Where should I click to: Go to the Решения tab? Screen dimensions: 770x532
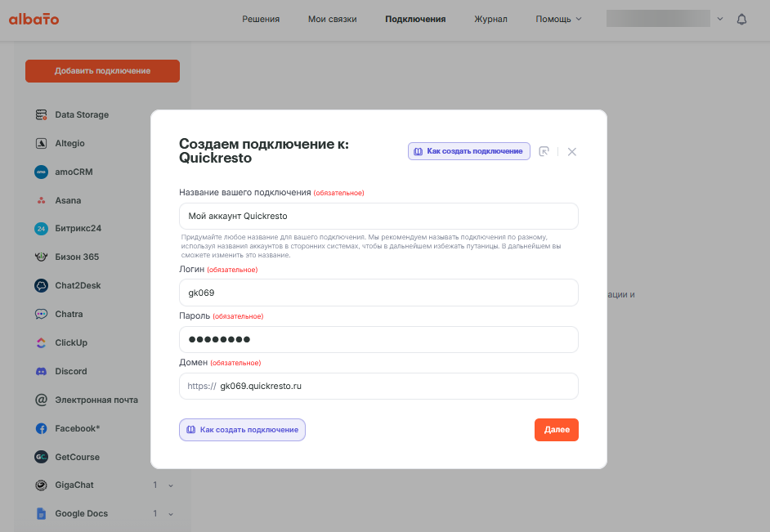coord(261,19)
